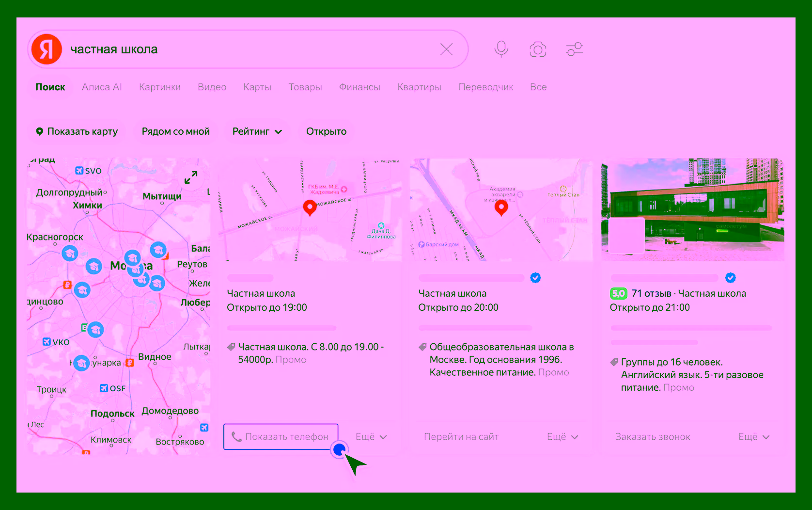Click the OSF airport icon on map
Image resolution: width=812 pixels, height=510 pixels.
[x=104, y=388]
